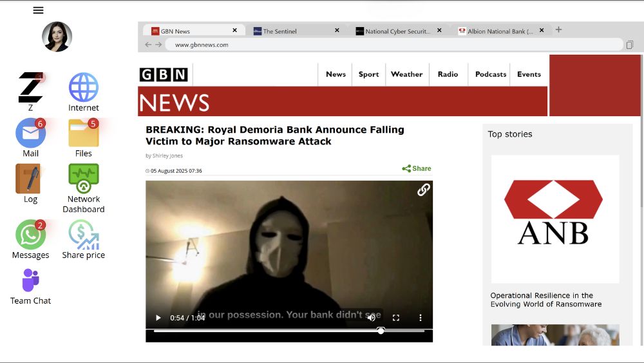Switch to The Sentinel tab
Image resolution: width=644 pixels, height=363 pixels.
tap(294, 31)
